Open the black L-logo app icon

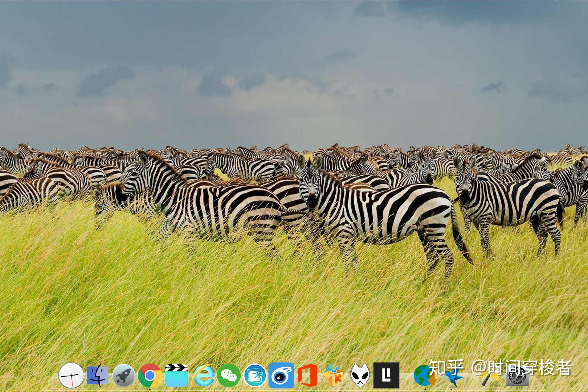coord(386,375)
